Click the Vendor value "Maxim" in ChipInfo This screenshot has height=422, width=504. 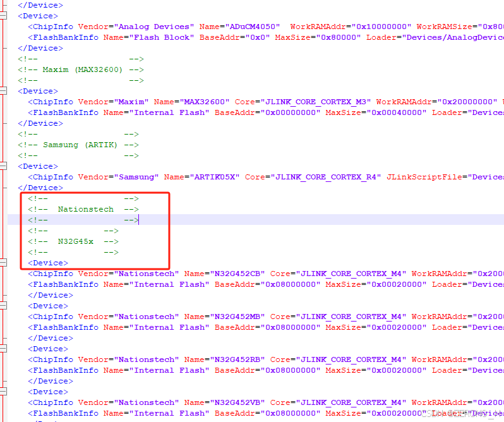[131, 102]
